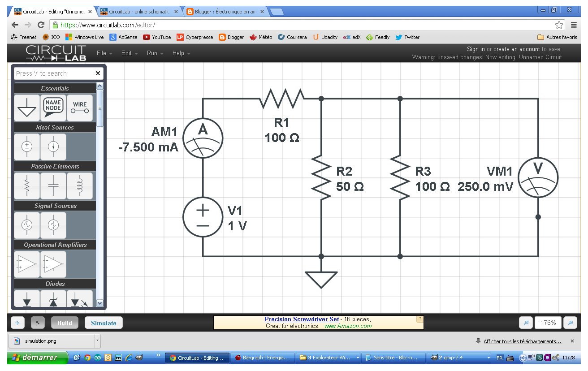Select the ground symbol in Essentials palette
The height and width of the screenshot is (371, 588).
click(x=27, y=108)
